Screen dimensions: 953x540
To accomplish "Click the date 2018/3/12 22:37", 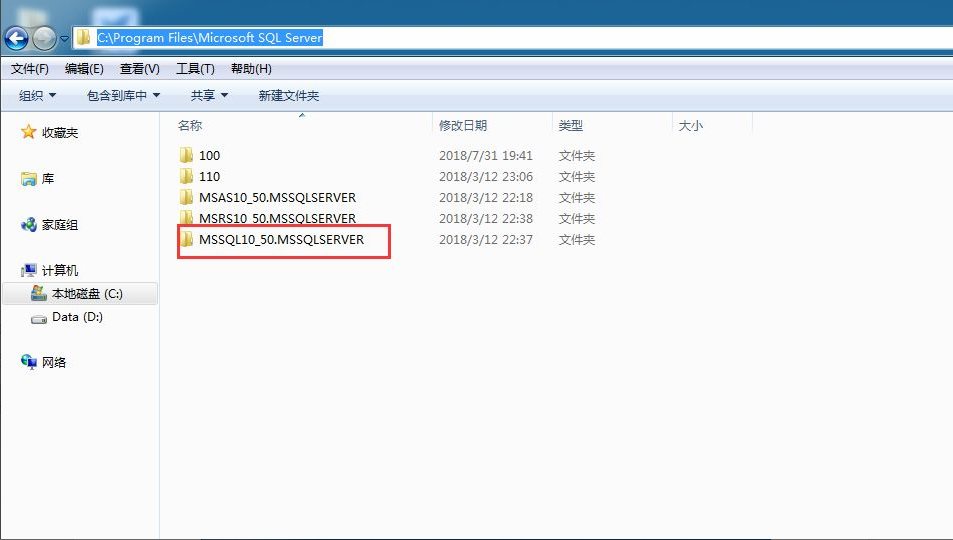I will (x=486, y=240).
